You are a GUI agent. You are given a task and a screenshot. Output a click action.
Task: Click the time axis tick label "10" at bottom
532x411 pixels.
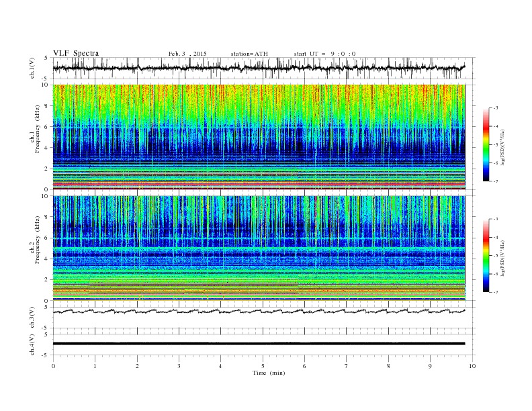pyautogui.click(x=472, y=366)
